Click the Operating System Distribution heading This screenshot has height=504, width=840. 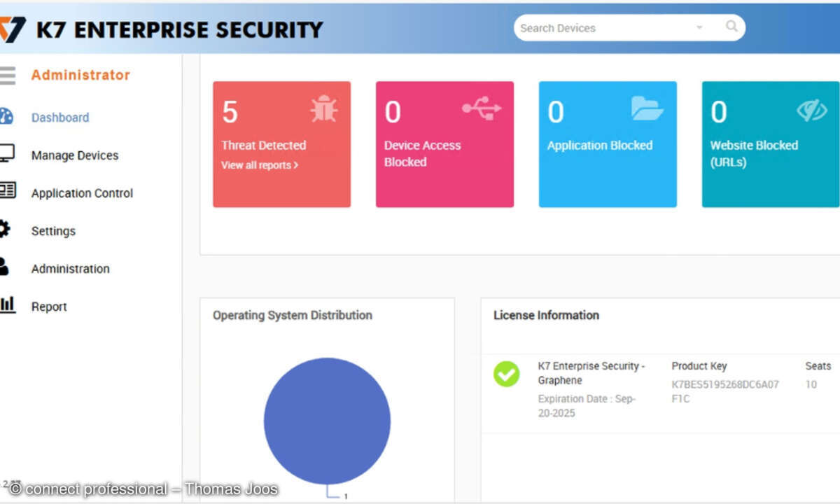pyautogui.click(x=293, y=315)
